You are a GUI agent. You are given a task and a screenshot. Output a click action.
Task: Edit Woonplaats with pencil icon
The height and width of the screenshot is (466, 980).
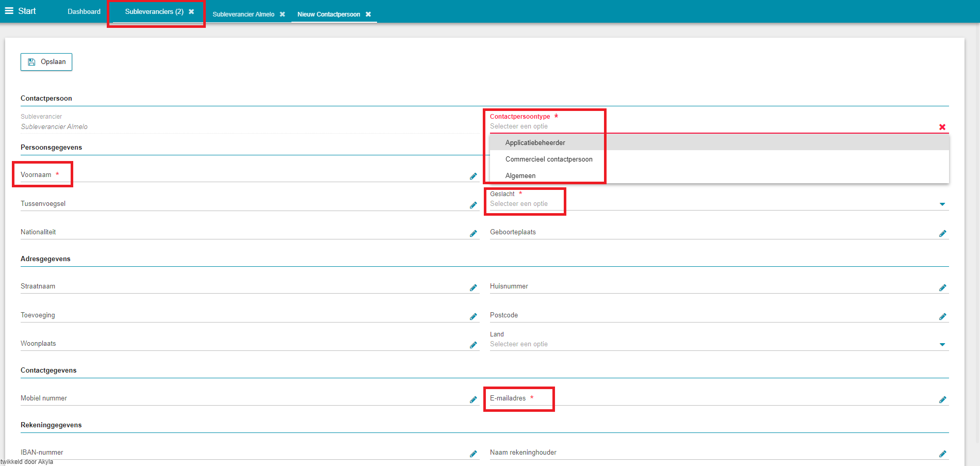[473, 345]
